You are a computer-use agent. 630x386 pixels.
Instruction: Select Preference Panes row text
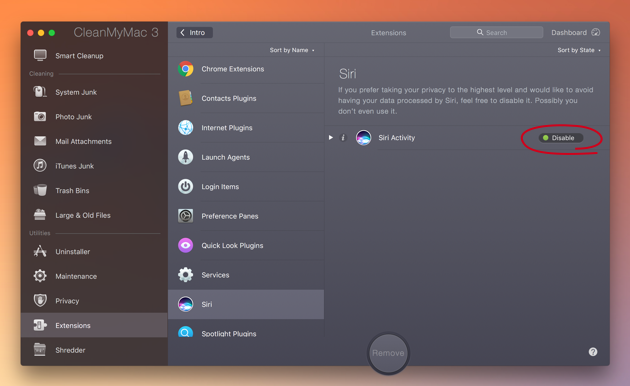coord(230,216)
